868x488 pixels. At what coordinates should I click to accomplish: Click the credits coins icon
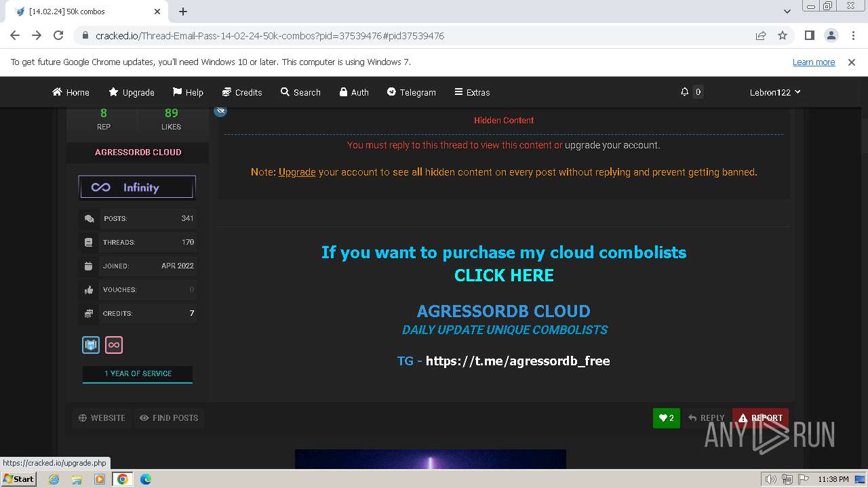coord(89,313)
